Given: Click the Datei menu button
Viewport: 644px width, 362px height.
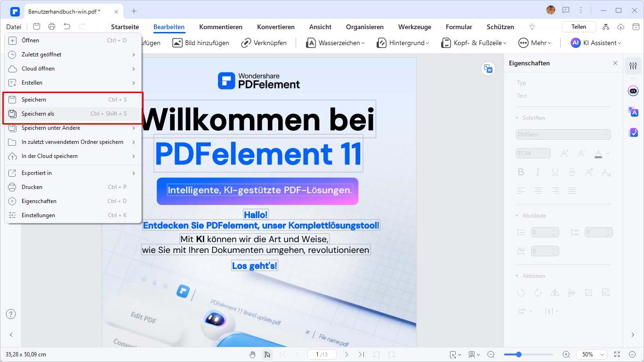Looking at the screenshot, I should [x=14, y=27].
